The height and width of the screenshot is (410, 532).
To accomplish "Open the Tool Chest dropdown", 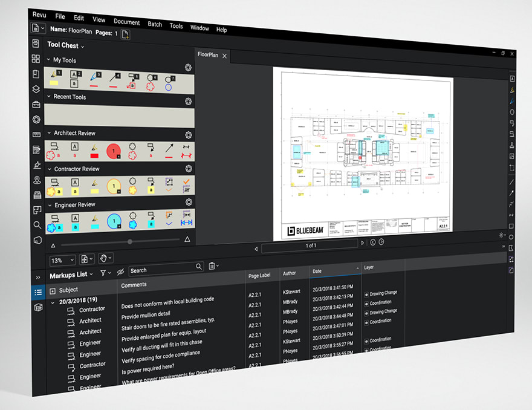I will click(x=82, y=47).
